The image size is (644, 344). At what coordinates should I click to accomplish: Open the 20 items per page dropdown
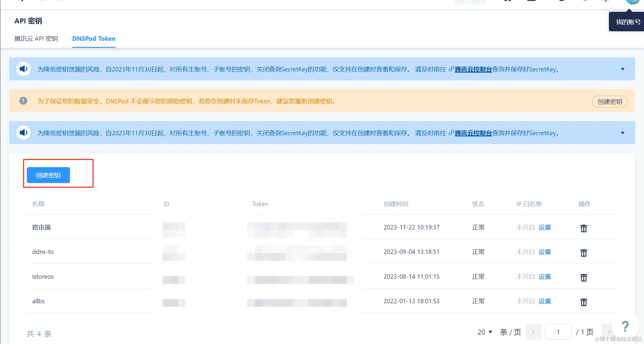click(485, 332)
